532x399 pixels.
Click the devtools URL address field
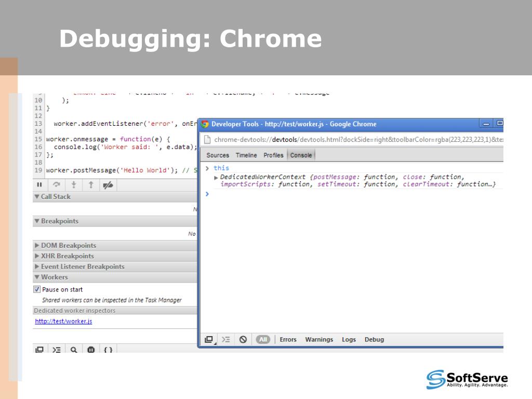[358, 139]
